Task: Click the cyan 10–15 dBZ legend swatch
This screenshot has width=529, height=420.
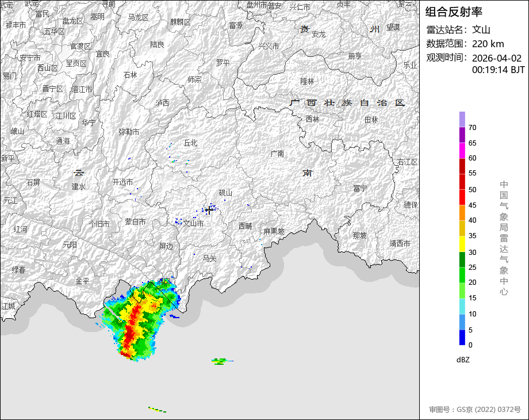Action: pos(462,306)
